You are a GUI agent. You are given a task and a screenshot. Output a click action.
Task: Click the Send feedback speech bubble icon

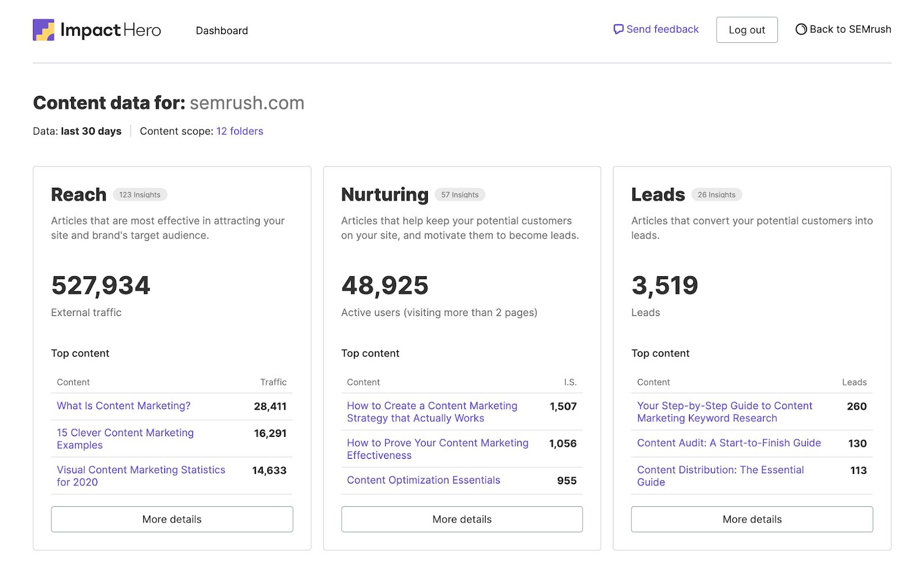[x=618, y=29]
